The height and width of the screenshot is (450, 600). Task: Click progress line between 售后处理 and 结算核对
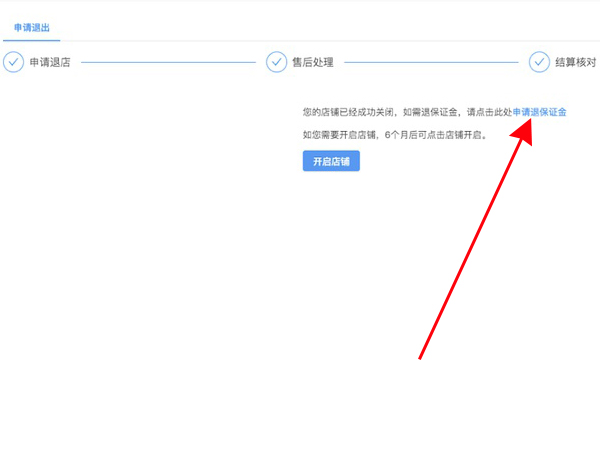pyautogui.click(x=431, y=62)
